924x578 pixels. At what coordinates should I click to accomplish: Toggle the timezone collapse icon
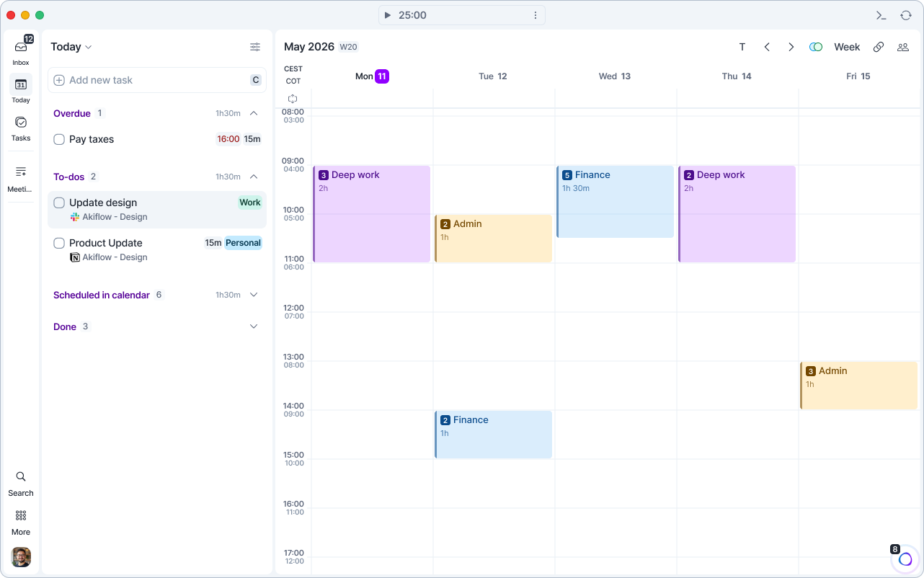[293, 99]
